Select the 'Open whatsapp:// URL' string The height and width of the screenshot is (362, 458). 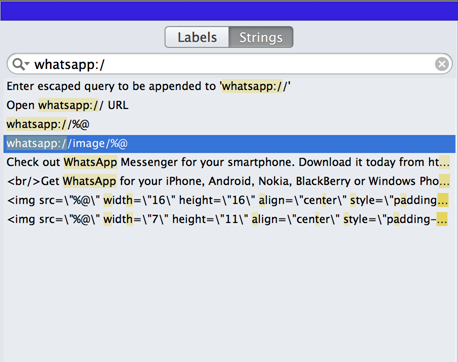(x=229, y=105)
